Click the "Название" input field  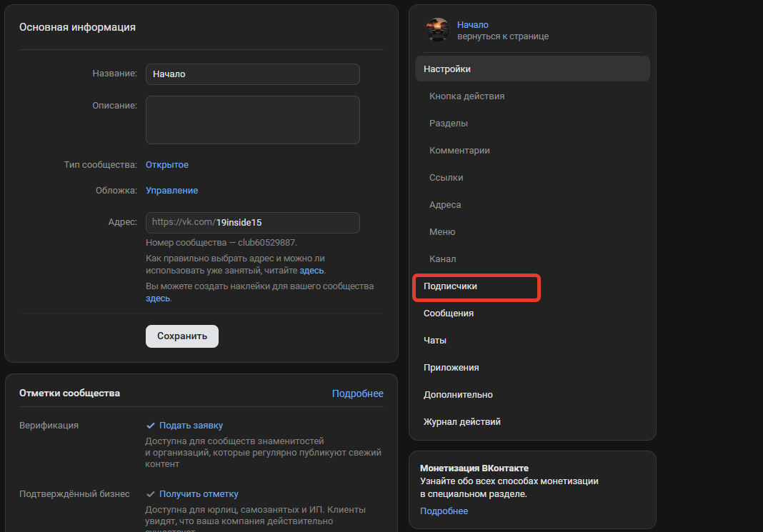point(252,74)
